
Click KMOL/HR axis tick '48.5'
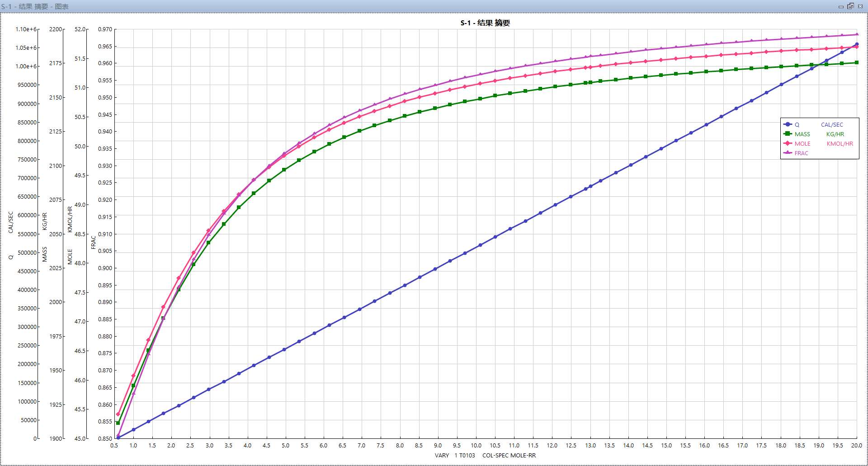point(80,234)
